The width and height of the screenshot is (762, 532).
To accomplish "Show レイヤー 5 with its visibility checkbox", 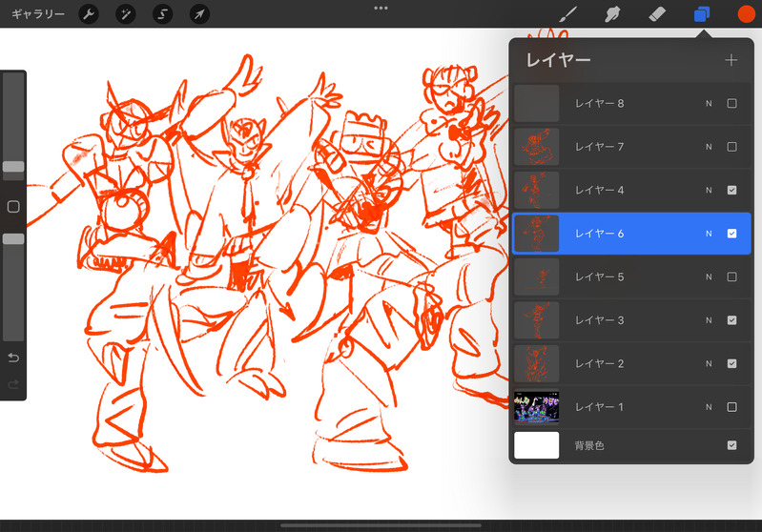I will click(731, 276).
